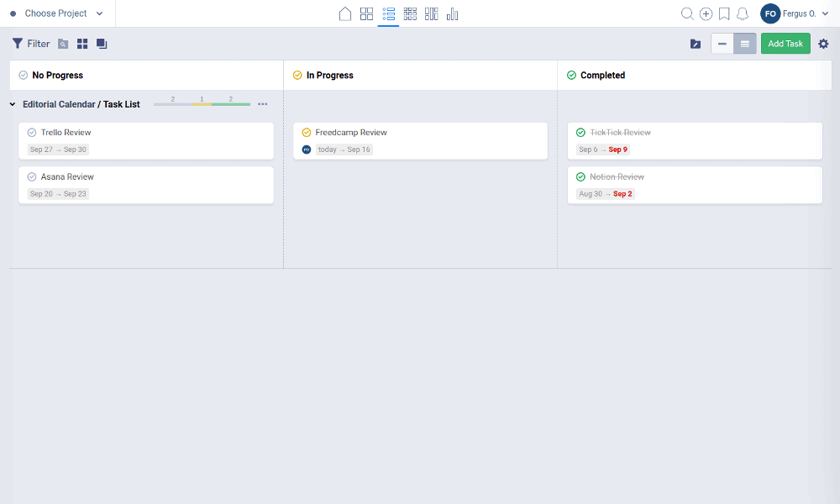Click the Filter funnel button
Screen dimensions: 840x504
[x=31, y=44]
